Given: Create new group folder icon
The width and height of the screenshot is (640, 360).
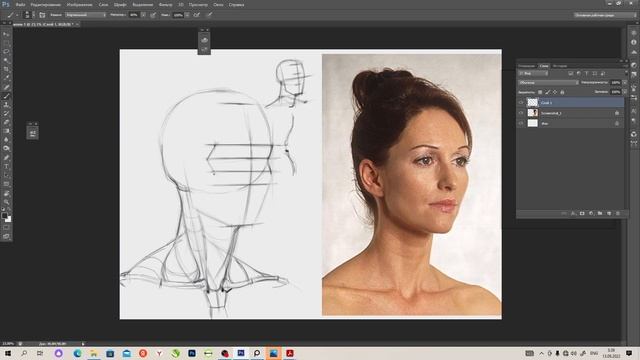Looking at the screenshot, I should tap(600, 213).
